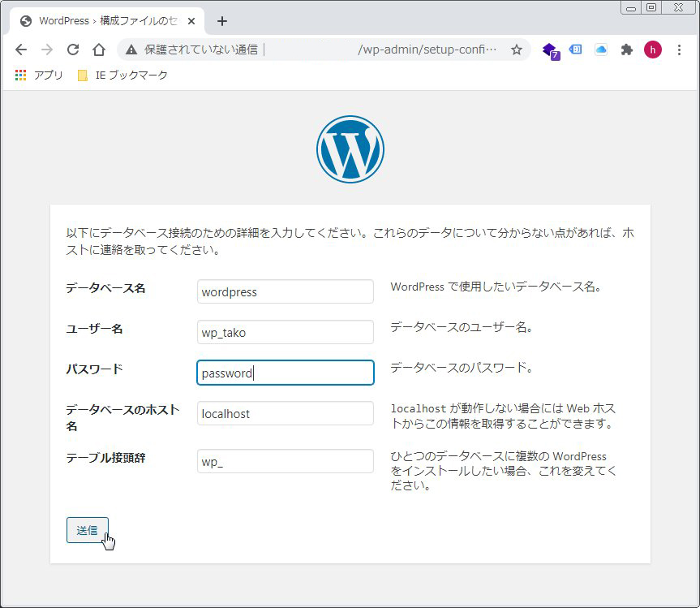Click the アプリ bookmarks bar label
The height and width of the screenshot is (608, 700).
48,75
